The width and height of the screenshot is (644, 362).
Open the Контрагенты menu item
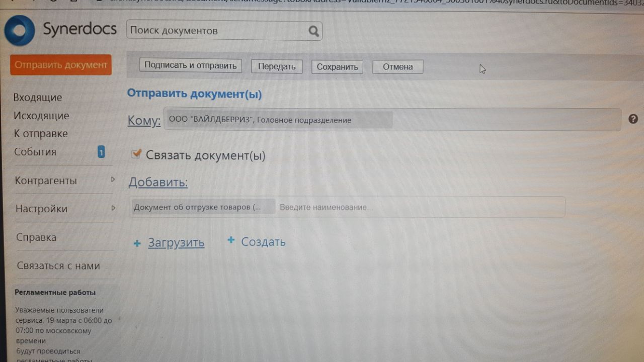coord(46,180)
